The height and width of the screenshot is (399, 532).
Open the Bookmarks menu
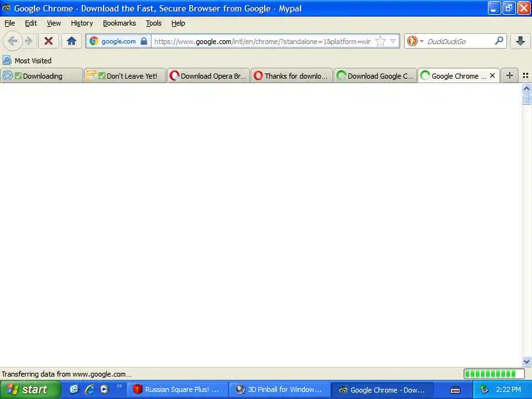tap(119, 23)
